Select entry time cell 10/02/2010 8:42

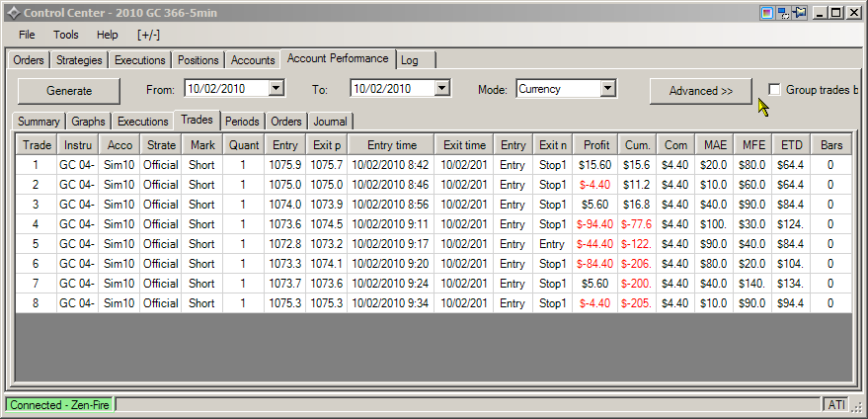pos(390,165)
